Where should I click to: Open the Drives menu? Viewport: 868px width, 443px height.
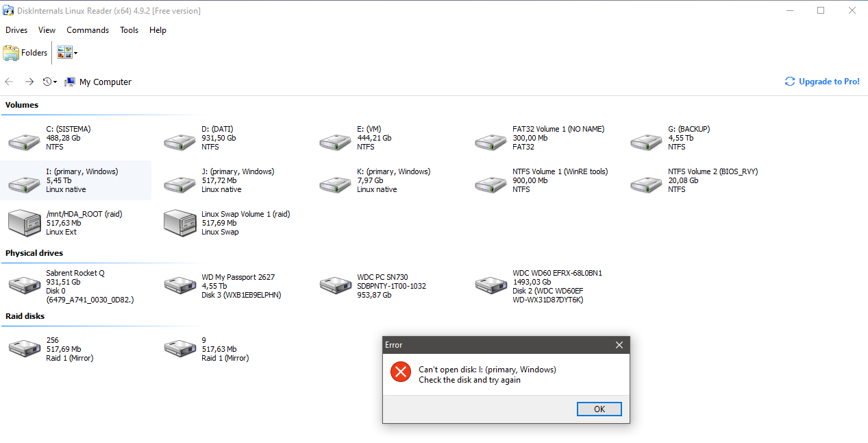click(16, 30)
